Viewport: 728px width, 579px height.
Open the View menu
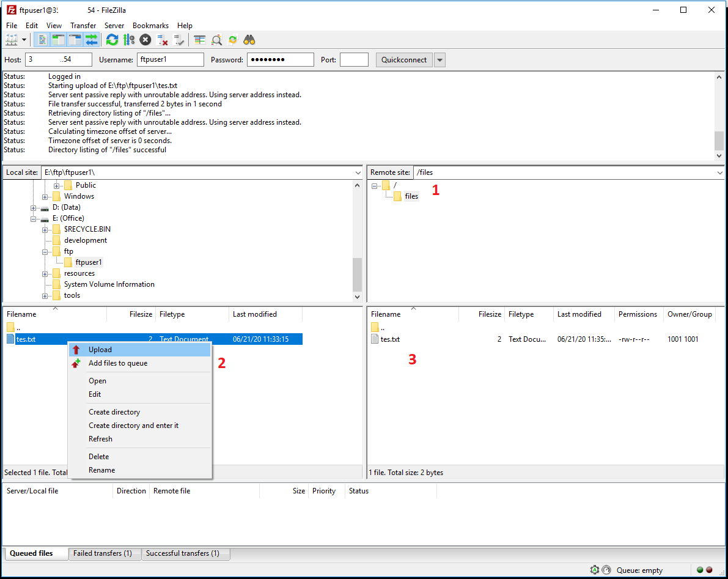(x=54, y=26)
